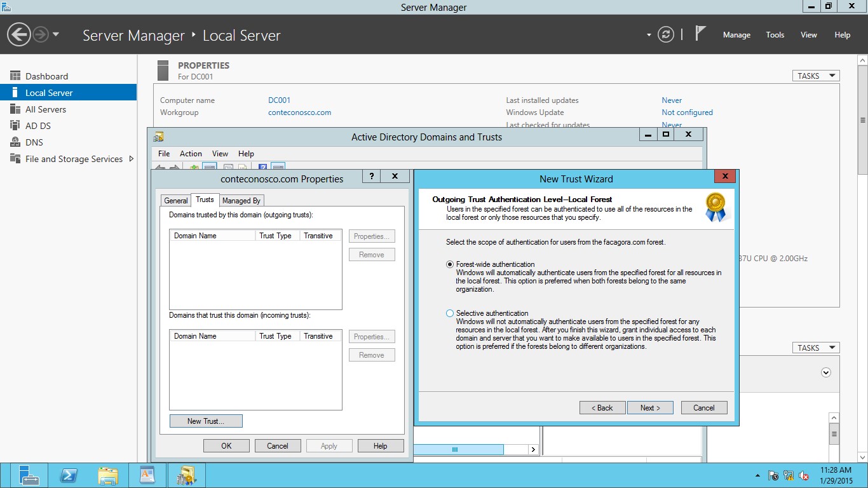
Task: Open the TASKS dropdown in Properties
Action: [815, 75]
